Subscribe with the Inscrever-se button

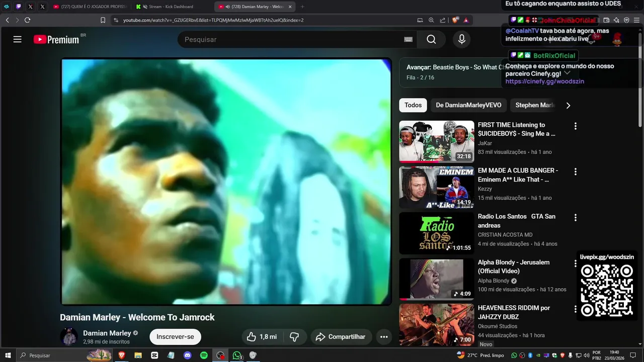click(x=175, y=337)
